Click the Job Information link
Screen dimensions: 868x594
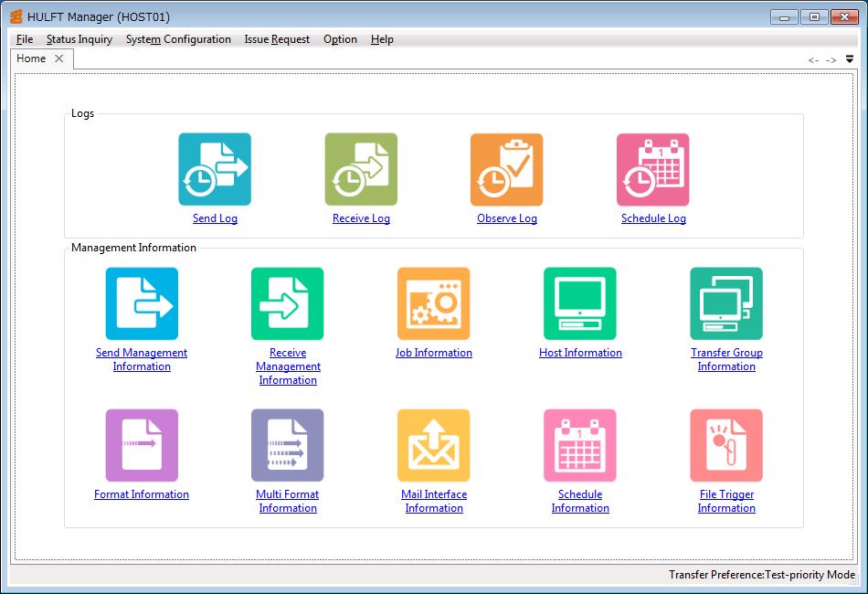click(x=433, y=353)
